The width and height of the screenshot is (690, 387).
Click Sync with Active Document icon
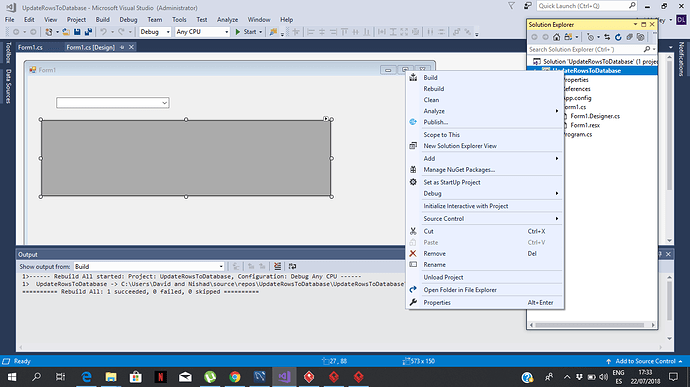pyautogui.click(x=607, y=37)
